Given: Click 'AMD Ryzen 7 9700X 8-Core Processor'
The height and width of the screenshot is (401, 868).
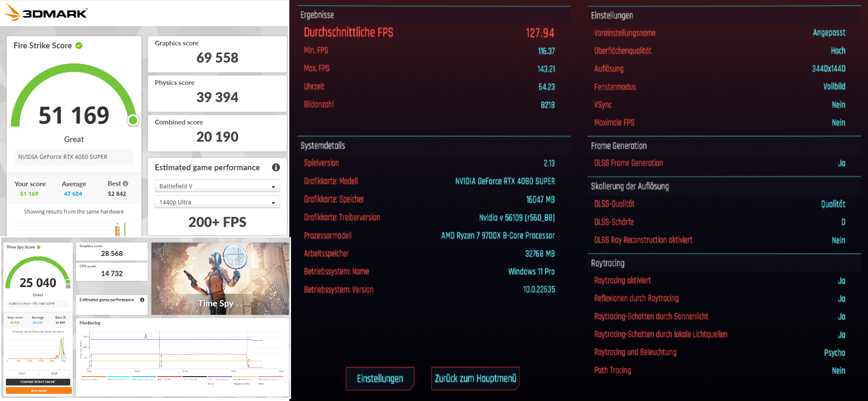Looking at the screenshot, I should click(498, 235).
